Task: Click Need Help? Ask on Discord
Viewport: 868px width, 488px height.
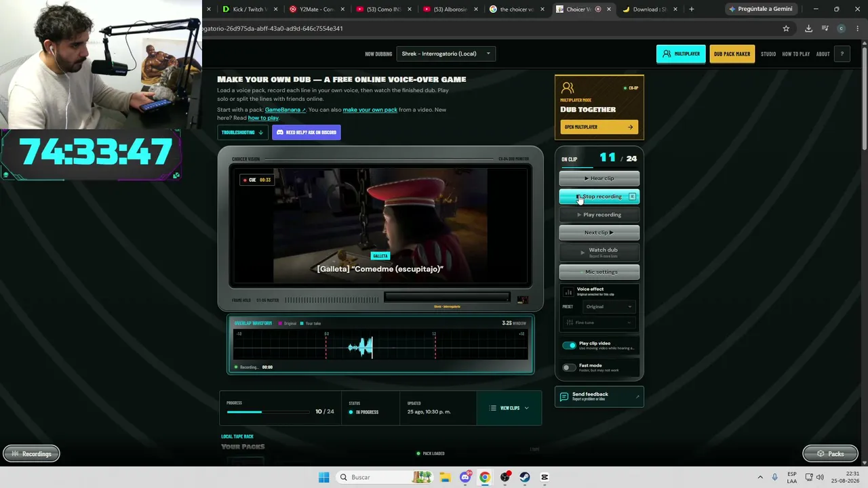Action: [307, 132]
